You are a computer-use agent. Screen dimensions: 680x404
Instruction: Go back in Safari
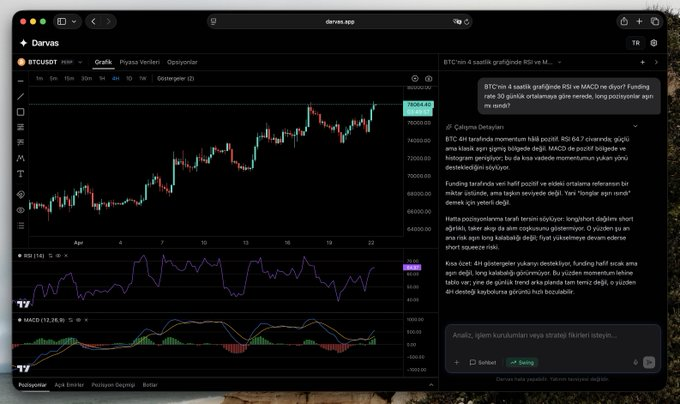coord(93,21)
